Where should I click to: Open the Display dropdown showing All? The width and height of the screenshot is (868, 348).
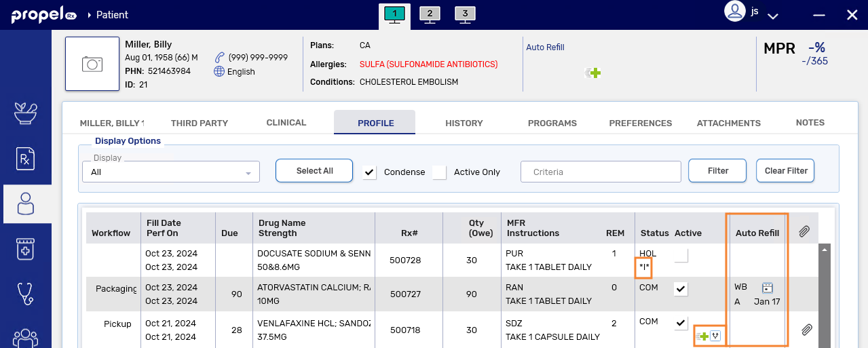coord(171,172)
